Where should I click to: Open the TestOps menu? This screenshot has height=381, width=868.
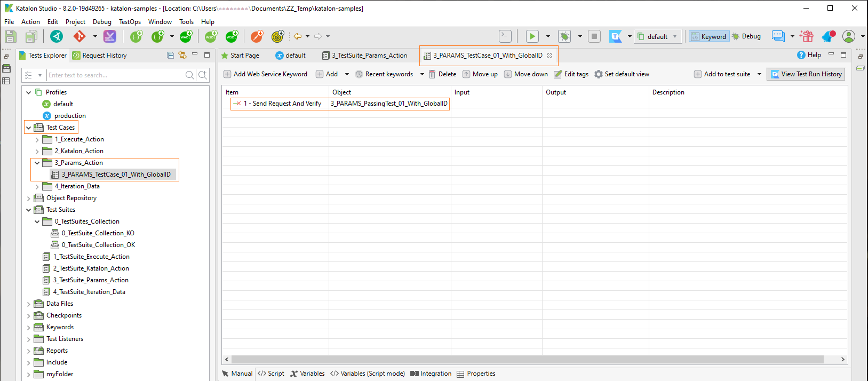pyautogui.click(x=130, y=22)
